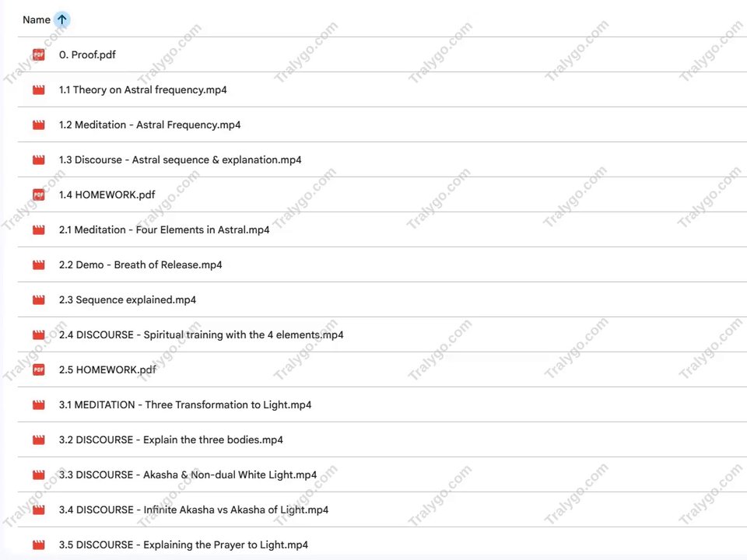Toggle sort direction arrow beside Name

coord(62,19)
